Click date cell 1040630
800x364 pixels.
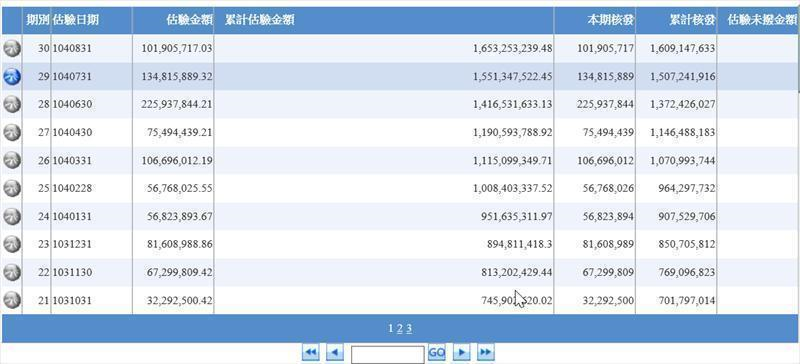click(72, 105)
